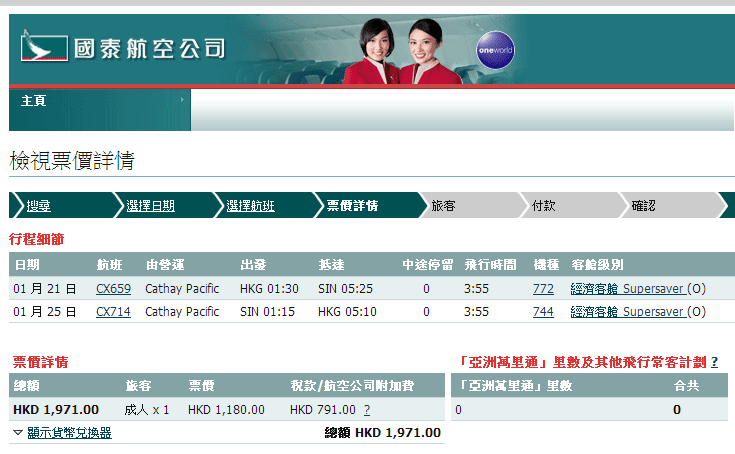Viewport: 735px width, 454px height.
Task: View aircraft type 744 info
Action: 543,312
